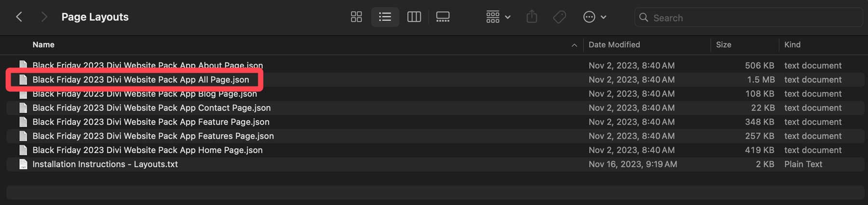Image resolution: width=868 pixels, height=205 pixels.
Task: Sort files by Kind column
Action: [x=792, y=45]
